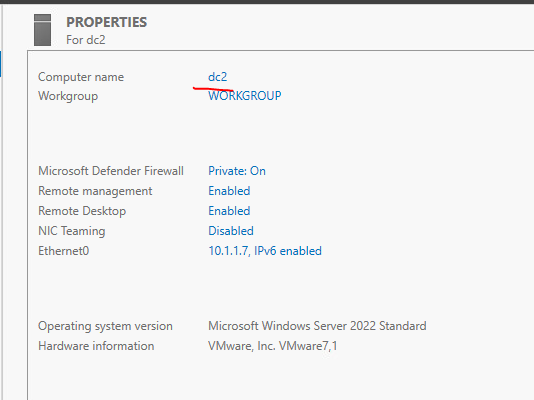The height and width of the screenshot is (400, 534).
Task: Select the Ethernet0 label
Action: point(64,251)
